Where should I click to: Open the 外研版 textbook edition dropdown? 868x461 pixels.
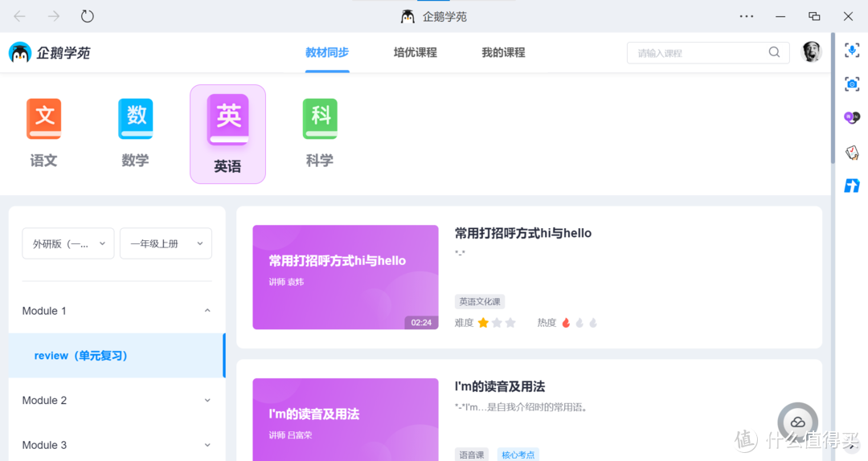(68, 243)
